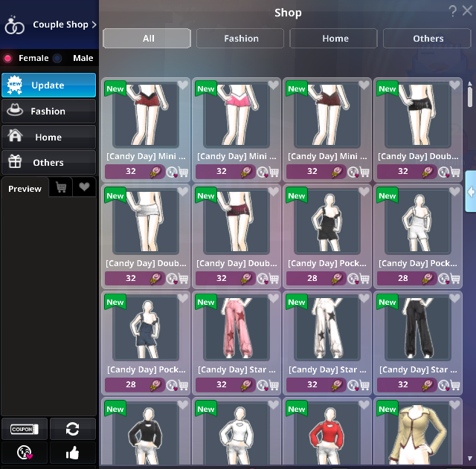
Task: Select the Male gender radio button
Action: pyautogui.click(x=57, y=58)
